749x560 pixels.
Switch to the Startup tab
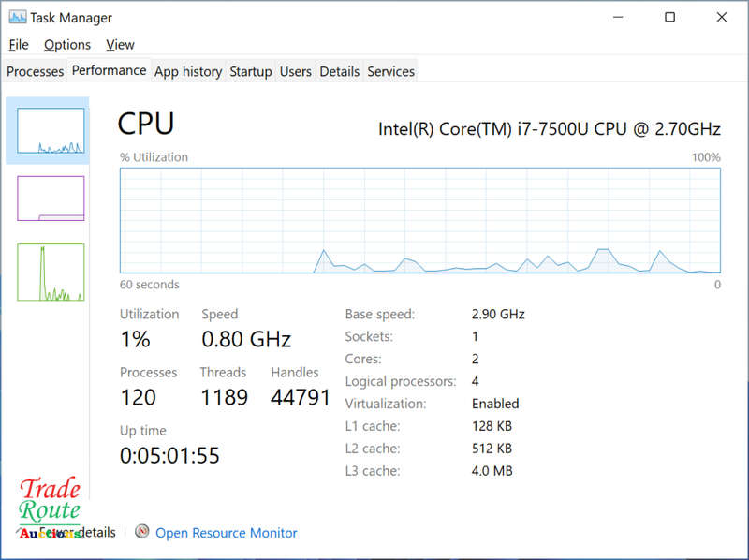coord(250,71)
